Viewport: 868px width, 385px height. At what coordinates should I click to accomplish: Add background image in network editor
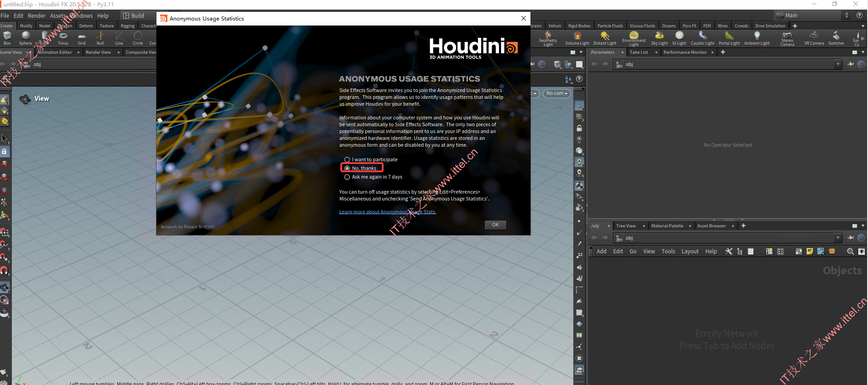(x=821, y=252)
